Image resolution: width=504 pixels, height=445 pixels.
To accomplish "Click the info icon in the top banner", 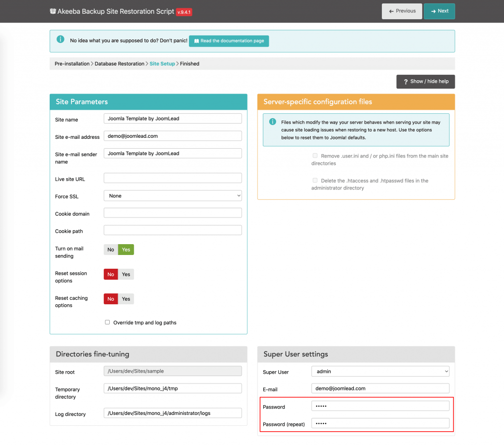I will click(x=61, y=39).
